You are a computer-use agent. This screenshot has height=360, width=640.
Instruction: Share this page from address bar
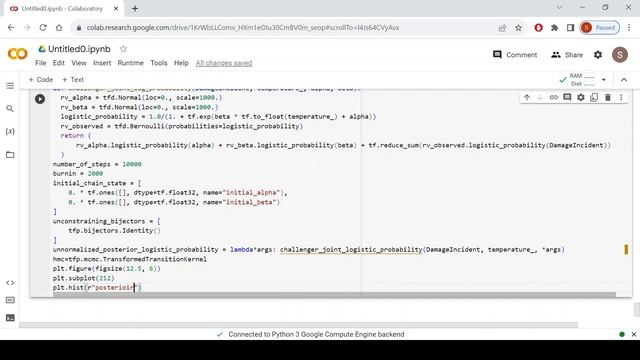(x=502, y=28)
